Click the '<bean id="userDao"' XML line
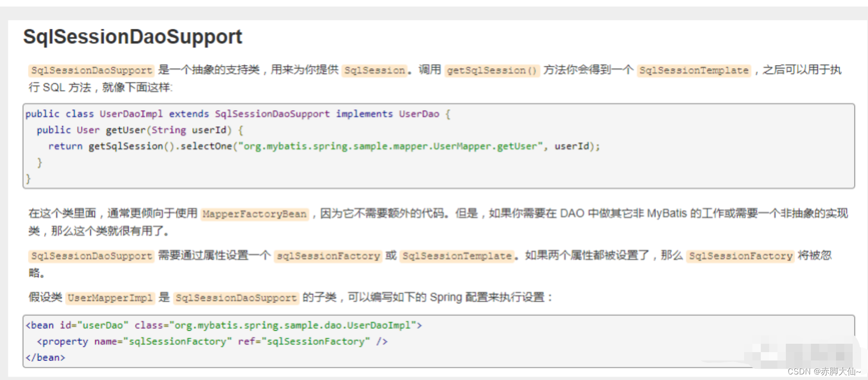This screenshot has width=868, height=380. point(224,325)
